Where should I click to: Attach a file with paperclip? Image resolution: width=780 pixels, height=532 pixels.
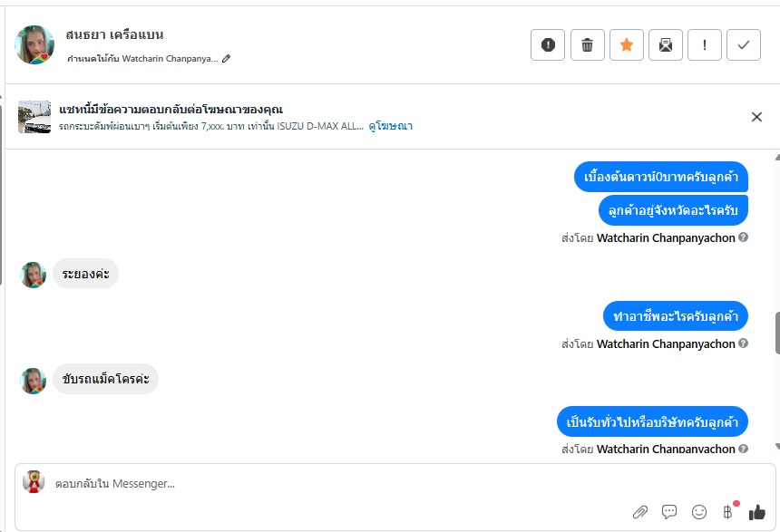tap(640, 512)
